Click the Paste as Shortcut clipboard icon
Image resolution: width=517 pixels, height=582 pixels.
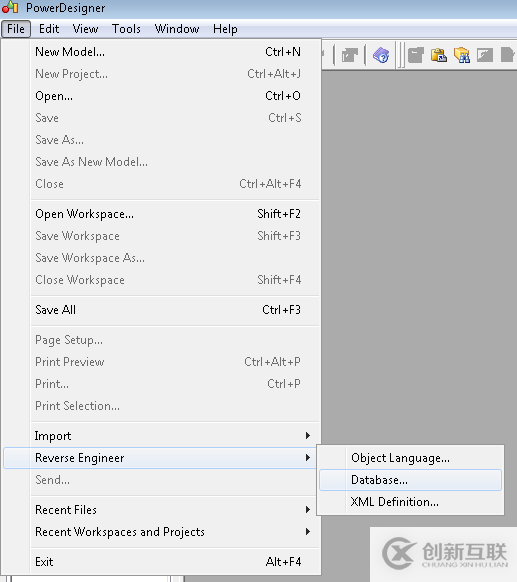click(x=439, y=55)
